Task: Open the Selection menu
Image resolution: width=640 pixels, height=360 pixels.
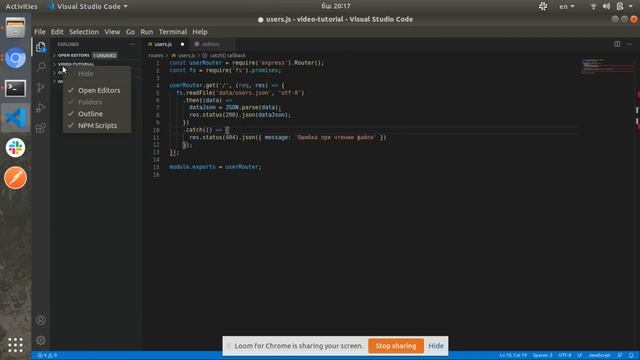Action: pos(84,32)
